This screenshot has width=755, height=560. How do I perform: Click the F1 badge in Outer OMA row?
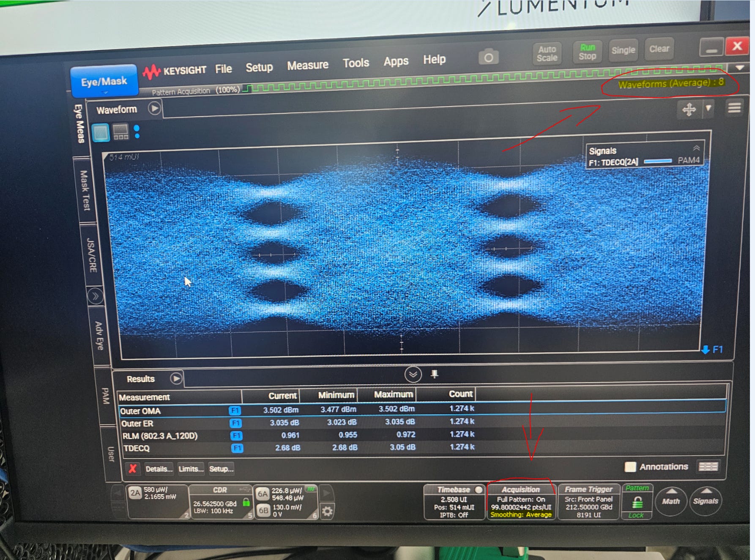point(235,410)
